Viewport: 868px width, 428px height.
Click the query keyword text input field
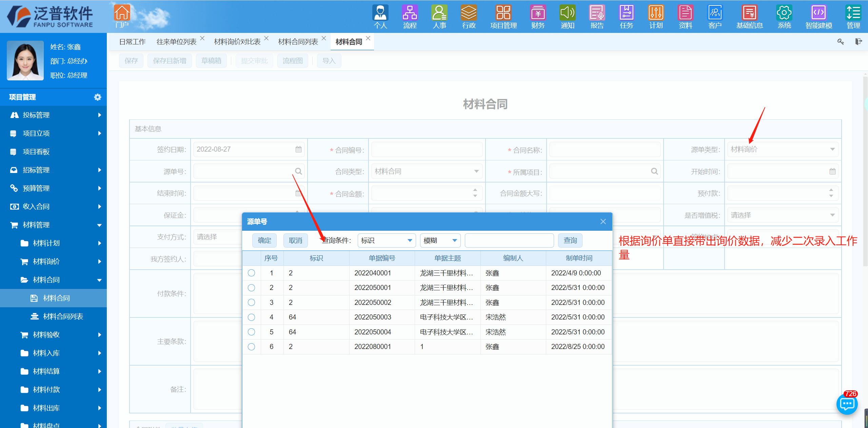coord(509,240)
